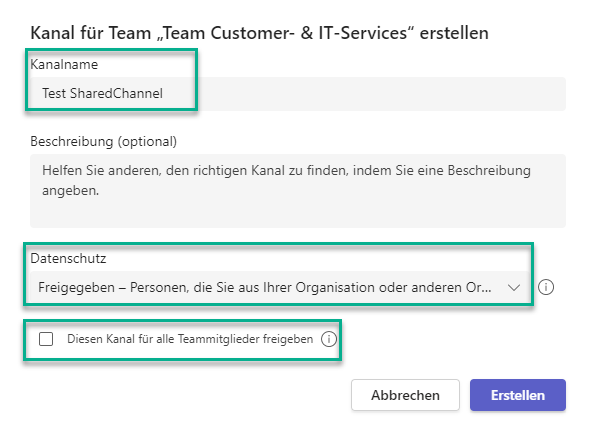Focus the Beschreibung description text area
Image resolution: width=593 pixels, height=441 pixels.
click(x=298, y=191)
